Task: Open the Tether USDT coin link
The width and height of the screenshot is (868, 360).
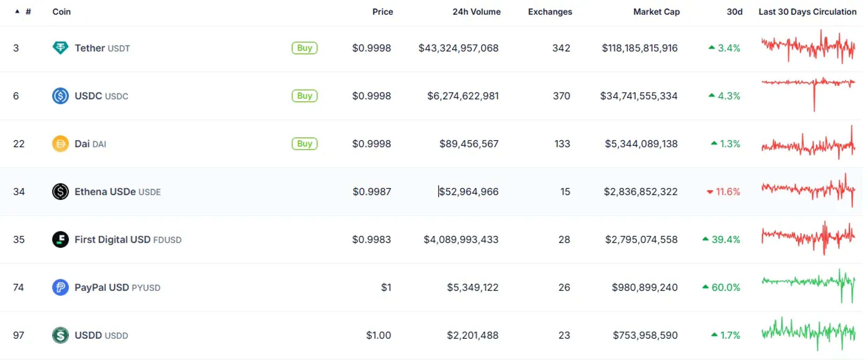Action: [102, 48]
